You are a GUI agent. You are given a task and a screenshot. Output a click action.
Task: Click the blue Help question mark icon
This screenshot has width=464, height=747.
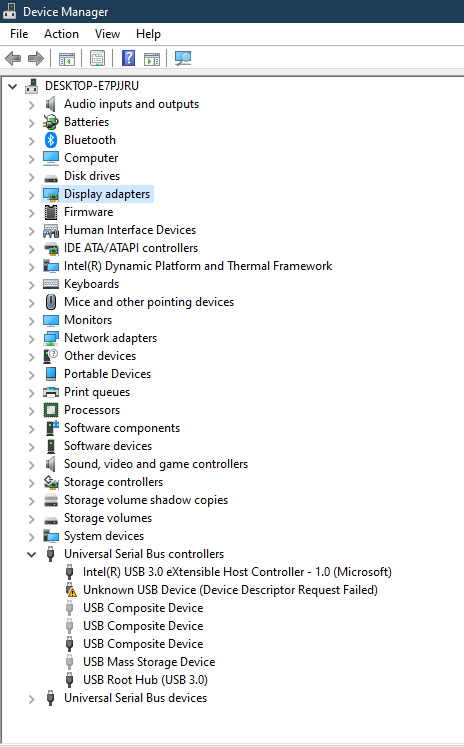[x=128, y=59]
